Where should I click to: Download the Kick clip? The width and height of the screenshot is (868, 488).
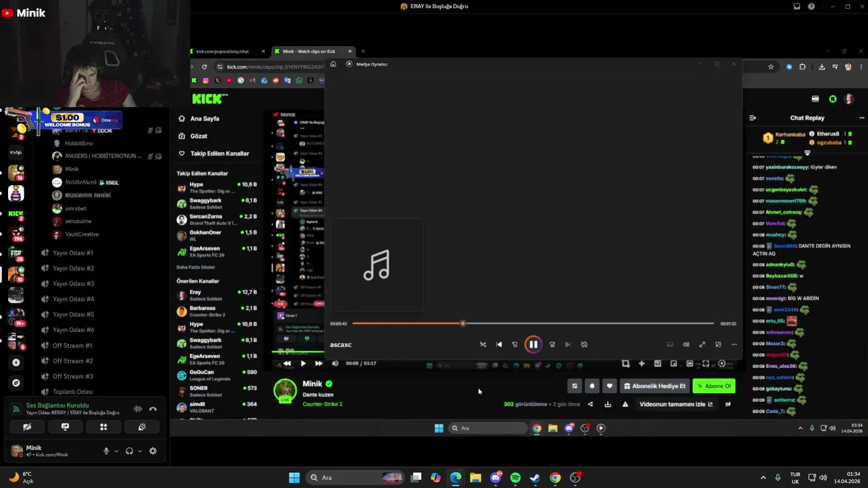click(608, 405)
